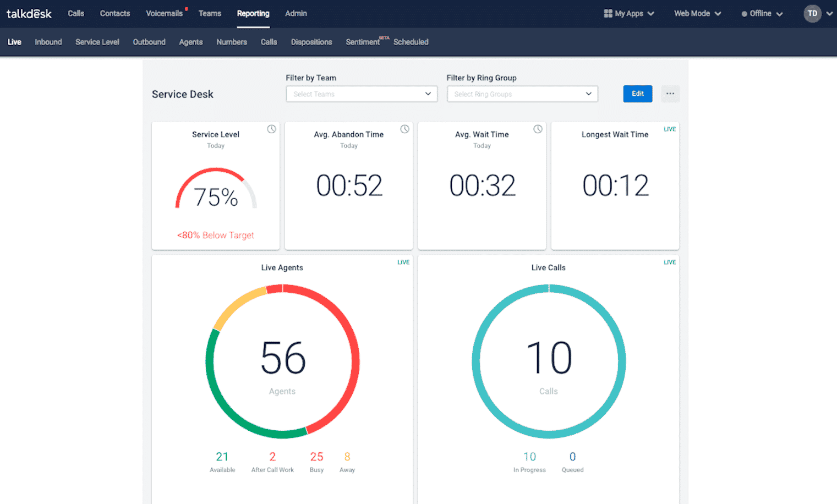Open the Select Teams dropdown

click(361, 94)
